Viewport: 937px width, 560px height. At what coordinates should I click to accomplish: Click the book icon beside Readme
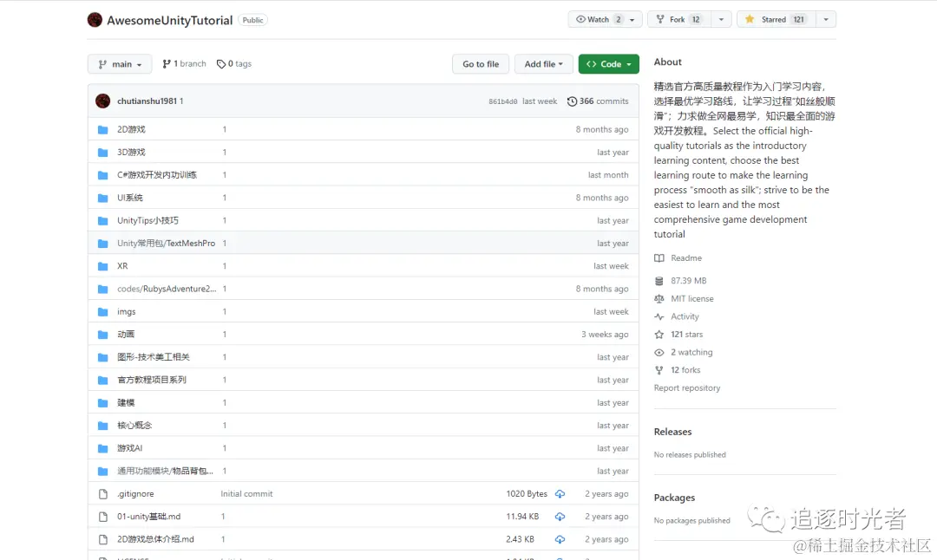tap(659, 258)
